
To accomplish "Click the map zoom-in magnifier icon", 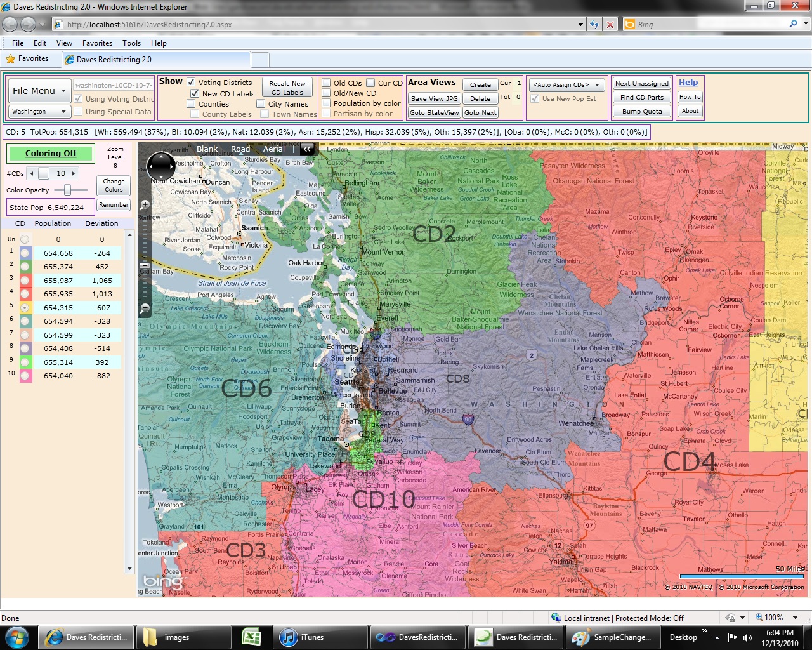I will 145,204.
